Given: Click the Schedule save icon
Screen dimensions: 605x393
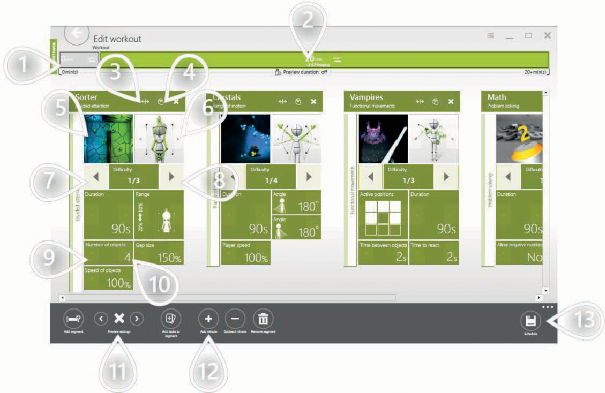Looking at the screenshot, I should pyautogui.click(x=531, y=321).
